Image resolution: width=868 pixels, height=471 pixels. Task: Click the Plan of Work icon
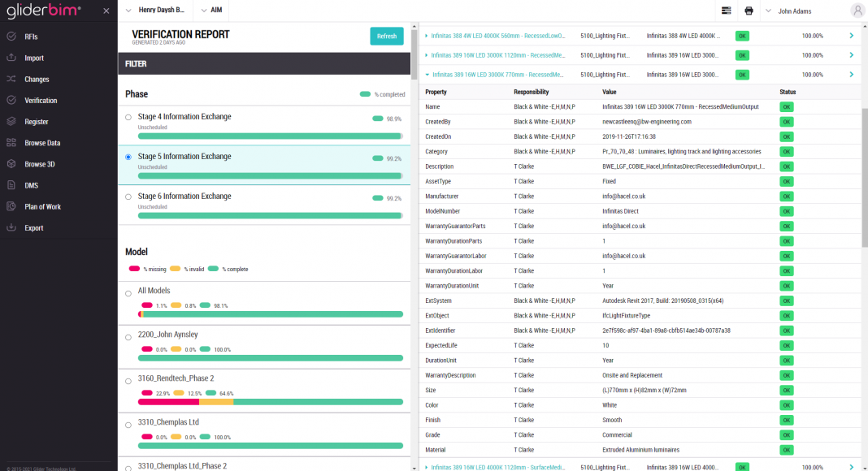tap(11, 207)
